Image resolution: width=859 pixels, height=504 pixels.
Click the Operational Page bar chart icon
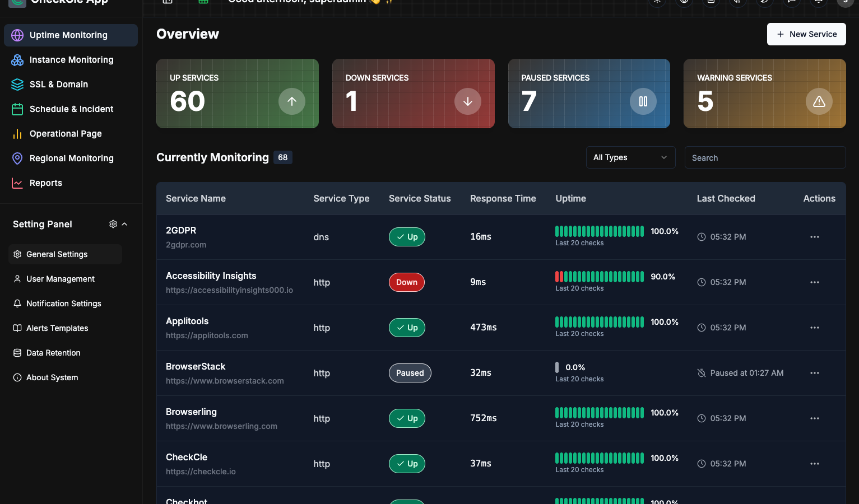17,134
